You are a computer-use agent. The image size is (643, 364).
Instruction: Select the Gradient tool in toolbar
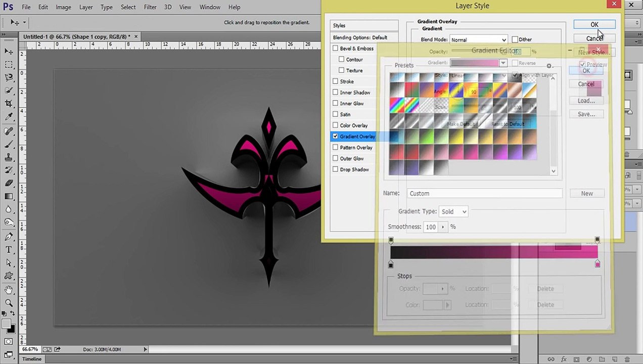pos(9,196)
